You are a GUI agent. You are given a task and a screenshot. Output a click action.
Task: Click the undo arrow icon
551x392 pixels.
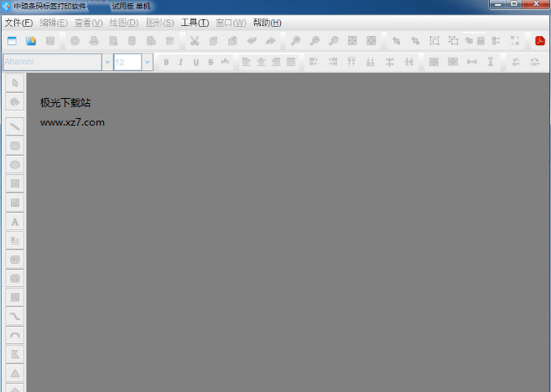click(x=252, y=41)
